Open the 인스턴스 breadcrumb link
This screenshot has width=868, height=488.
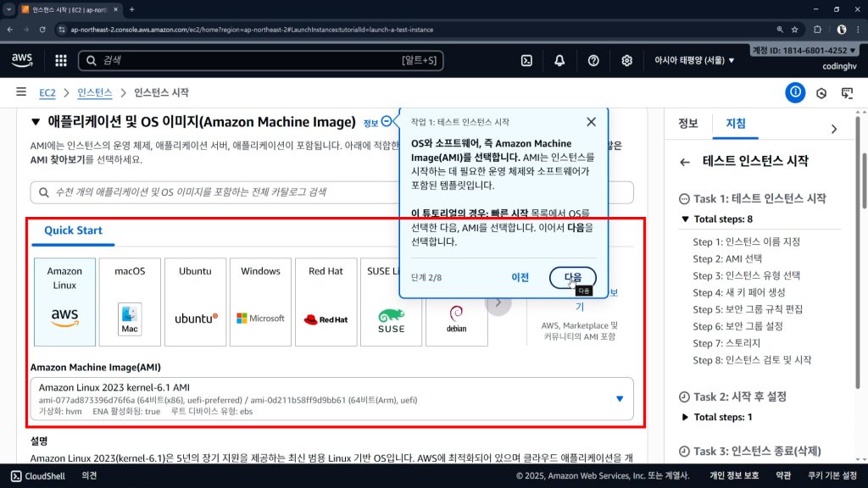click(95, 92)
